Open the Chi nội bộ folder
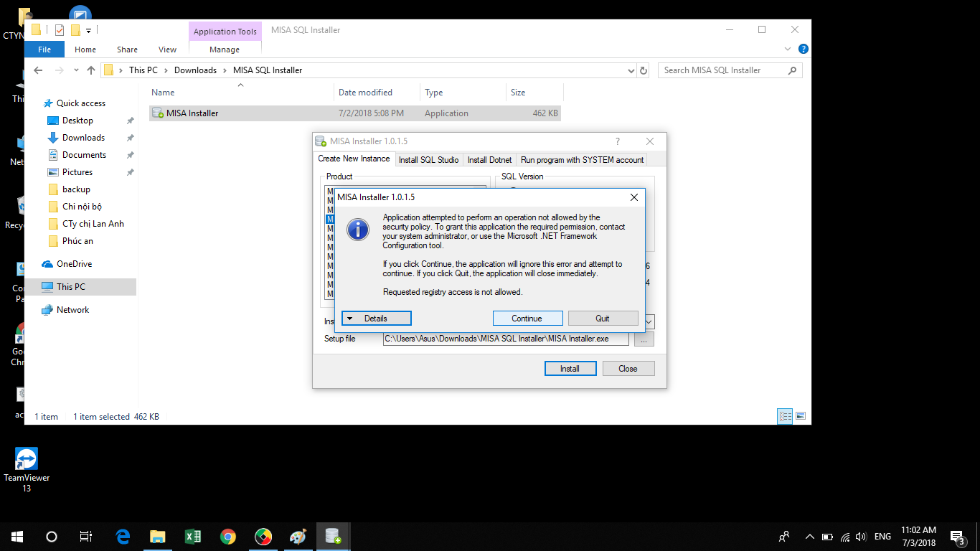The width and height of the screenshot is (980, 551). point(82,207)
